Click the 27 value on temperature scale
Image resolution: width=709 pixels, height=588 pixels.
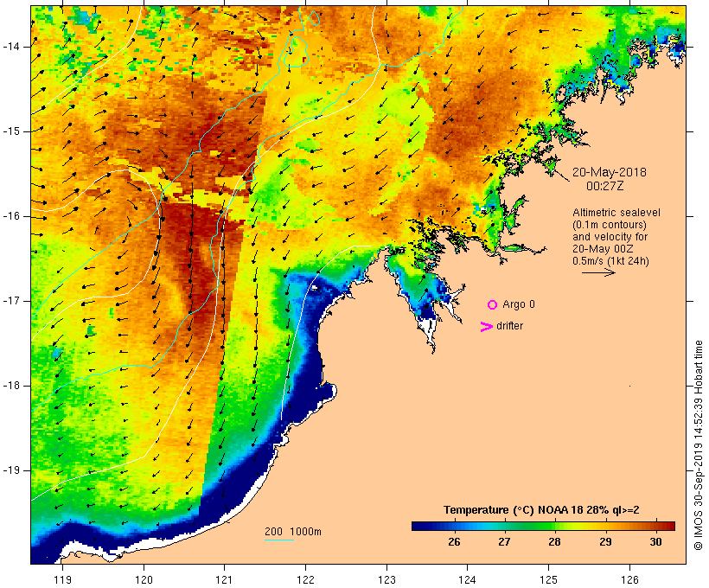[504, 541]
